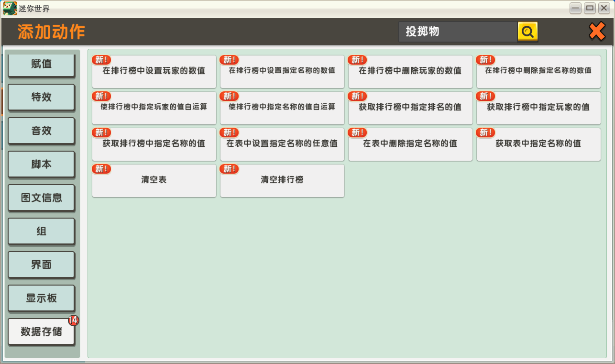
Task: Choose 在排行榜中删除指定名称的数值 action
Action: click(538, 72)
